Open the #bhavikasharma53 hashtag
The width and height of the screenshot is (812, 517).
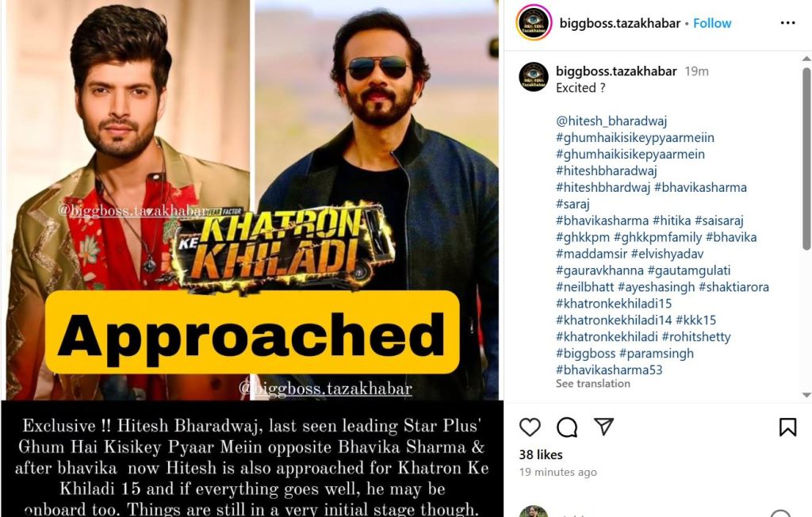pos(609,370)
